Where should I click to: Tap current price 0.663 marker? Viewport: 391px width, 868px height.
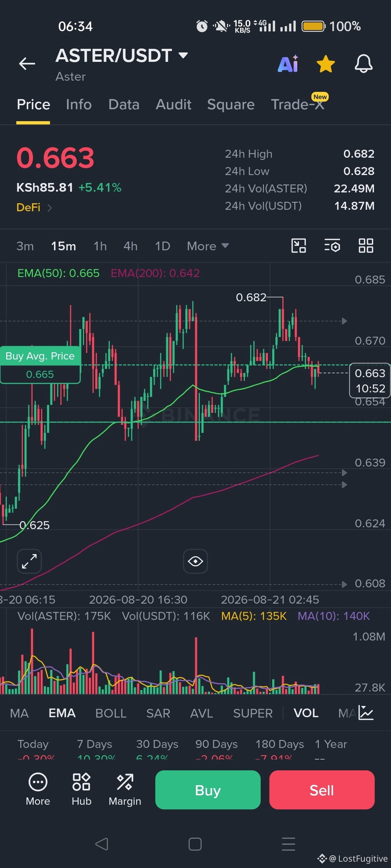(x=370, y=380)
